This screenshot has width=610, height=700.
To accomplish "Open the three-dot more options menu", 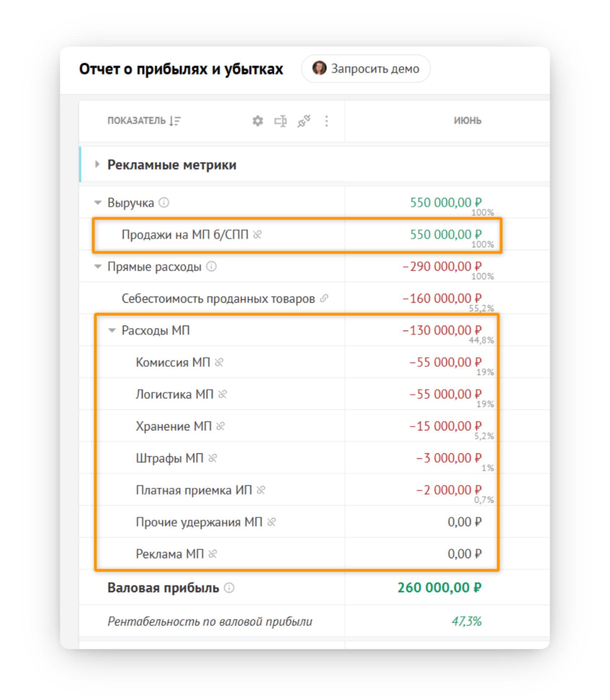I will coord(326,121).
